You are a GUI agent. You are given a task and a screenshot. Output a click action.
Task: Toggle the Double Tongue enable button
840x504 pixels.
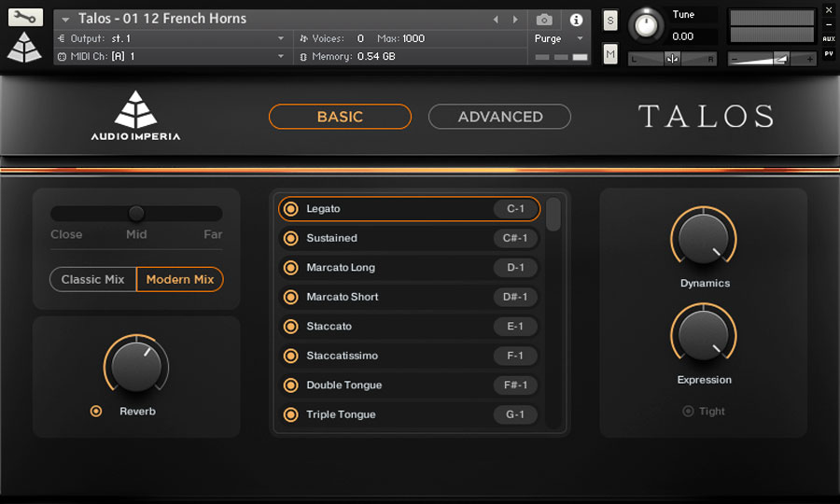(291, 385)
